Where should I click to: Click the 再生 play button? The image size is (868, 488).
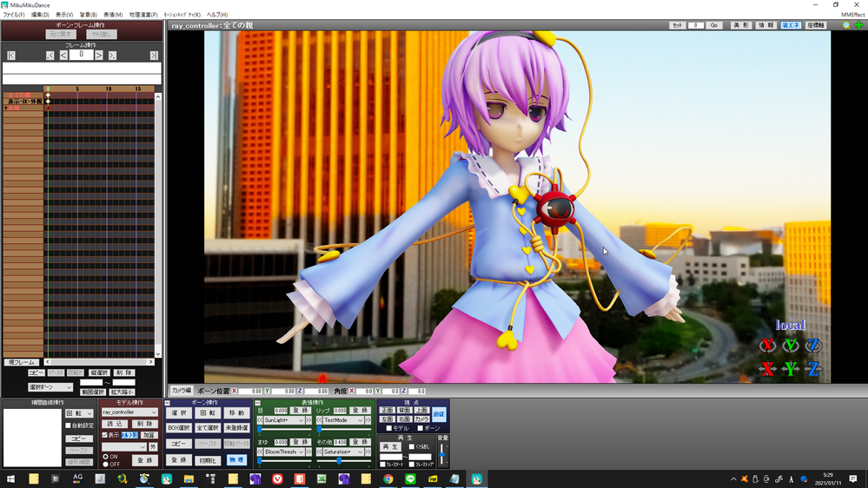390,446
